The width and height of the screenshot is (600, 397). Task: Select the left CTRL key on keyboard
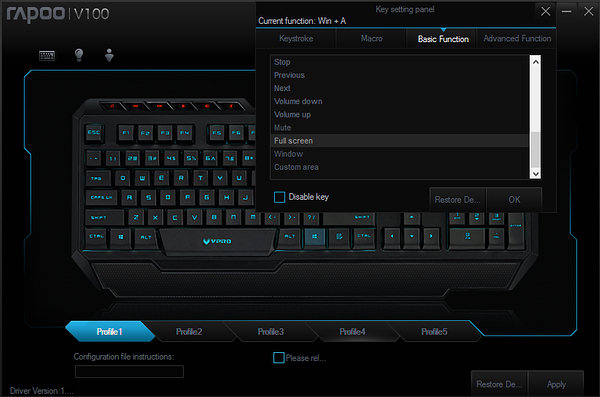(x=96, y=237)
